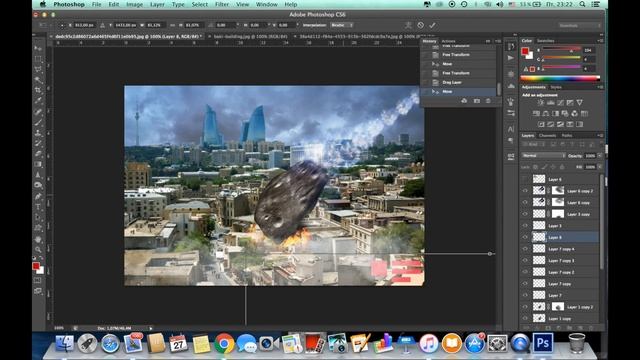
Task: Open the layer blend mode dropdown (Normal)
Action: click(543, 156)
